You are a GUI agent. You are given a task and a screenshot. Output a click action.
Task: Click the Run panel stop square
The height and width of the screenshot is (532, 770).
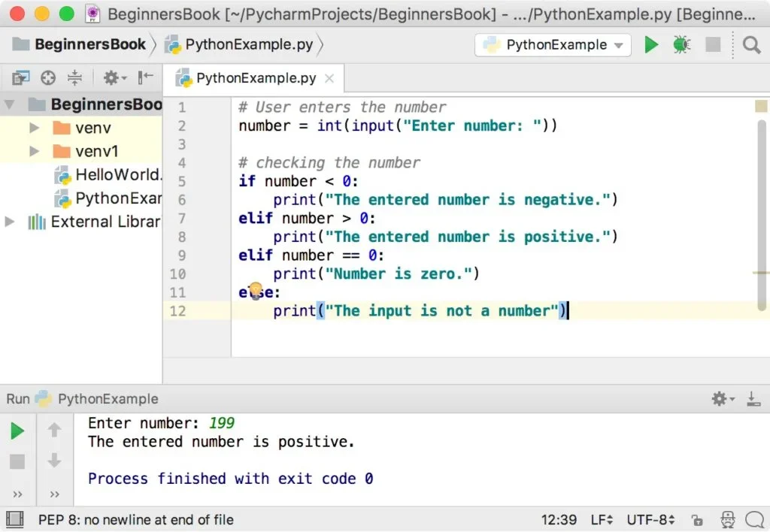[17, 461]
